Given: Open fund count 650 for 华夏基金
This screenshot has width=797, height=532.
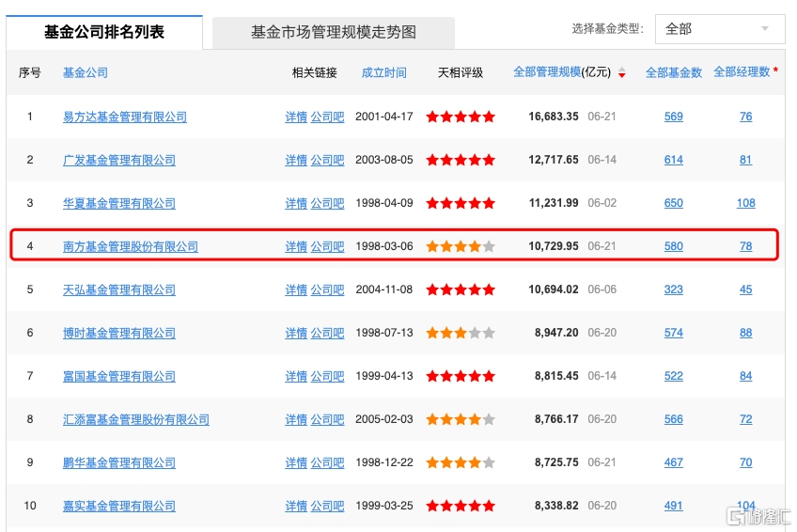Looking at the screenshot, I should (x=674, y=203).
